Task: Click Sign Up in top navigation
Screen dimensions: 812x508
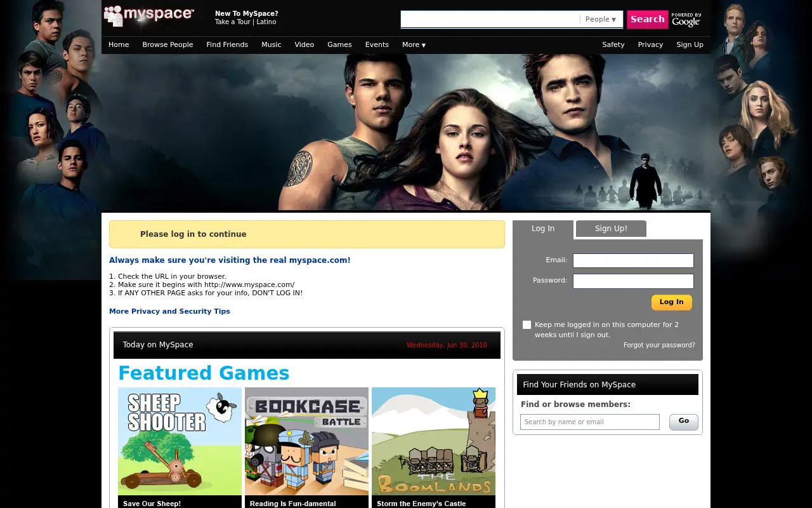Action: (690, 45)
